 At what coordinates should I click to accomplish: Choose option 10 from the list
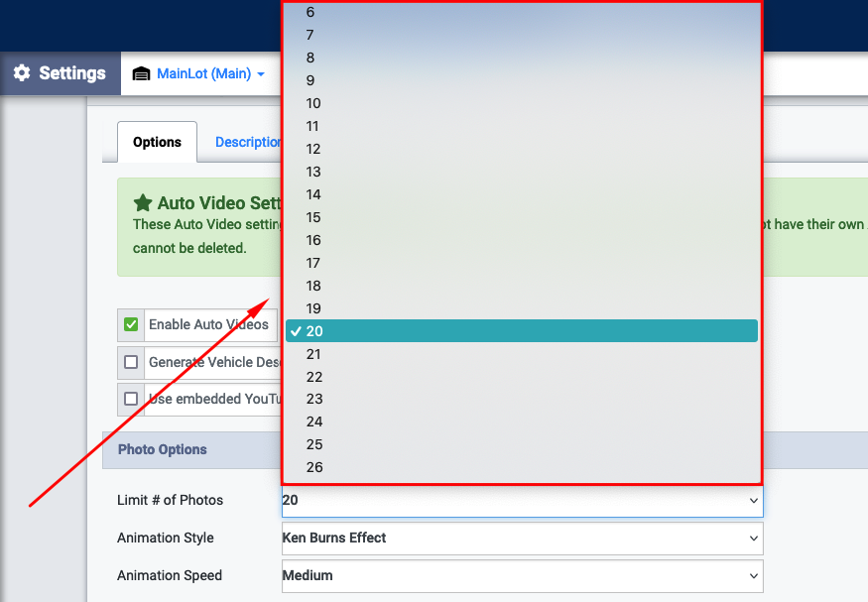click(x=522, y=103)
